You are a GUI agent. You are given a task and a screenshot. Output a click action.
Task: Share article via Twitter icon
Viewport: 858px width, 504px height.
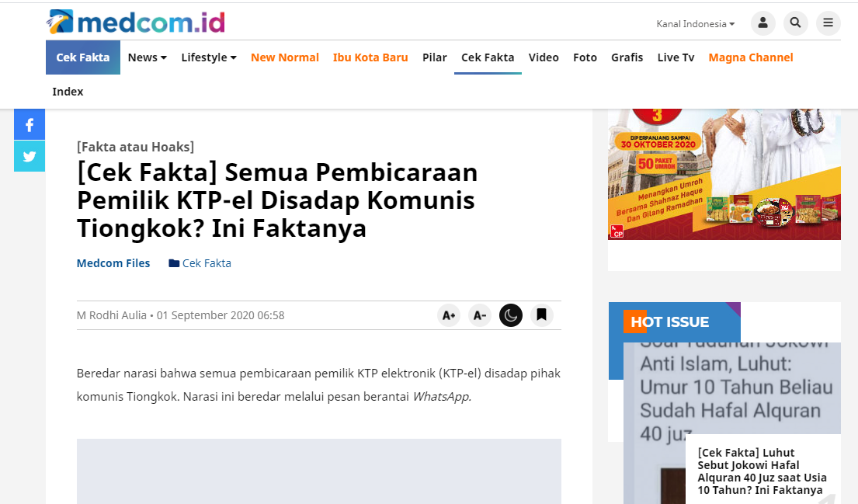30,157
